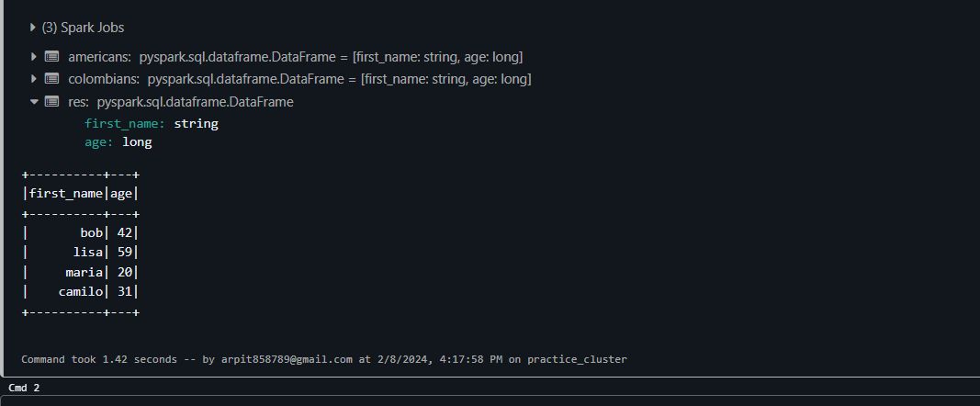Click the camilo row in output table
The height and width of the screenshot is (406, 980).
[x=80, y=291]
